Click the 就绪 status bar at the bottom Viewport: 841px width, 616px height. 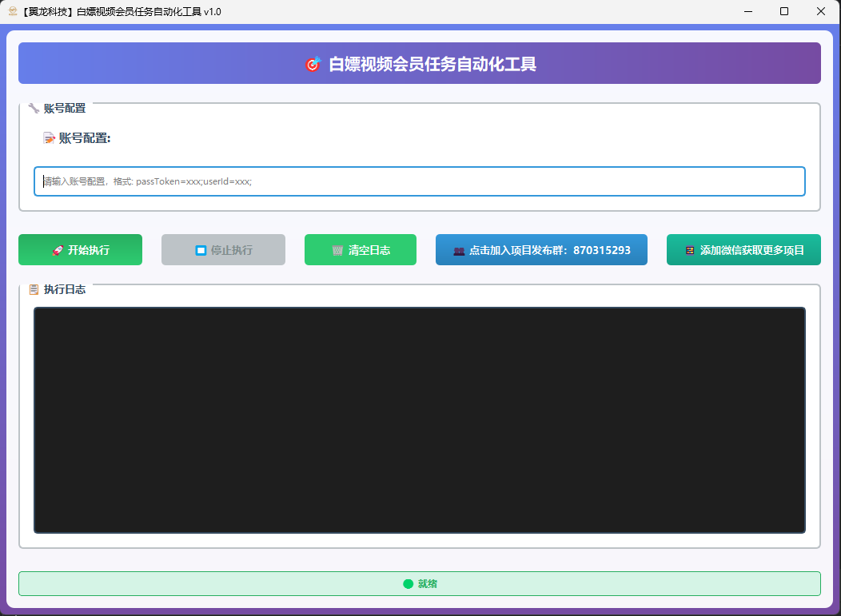point(419,583)
